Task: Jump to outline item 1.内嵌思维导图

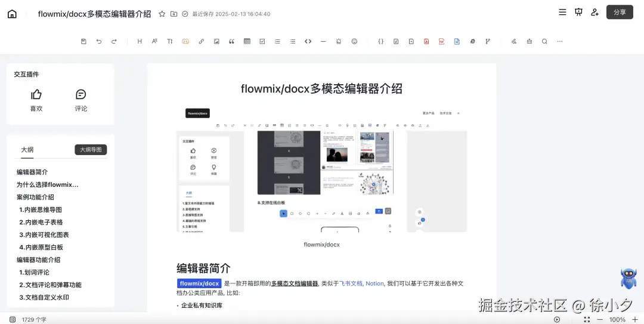Action: click(41, 209)
